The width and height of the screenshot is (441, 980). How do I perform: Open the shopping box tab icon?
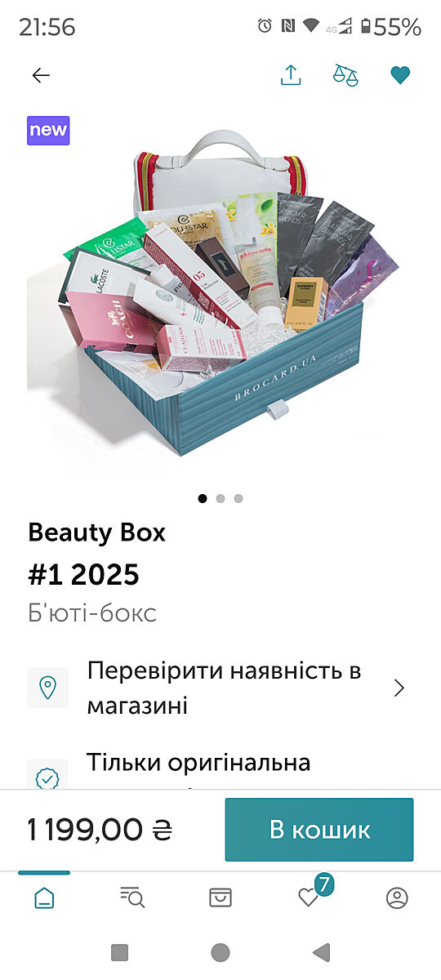coord(220,898)
